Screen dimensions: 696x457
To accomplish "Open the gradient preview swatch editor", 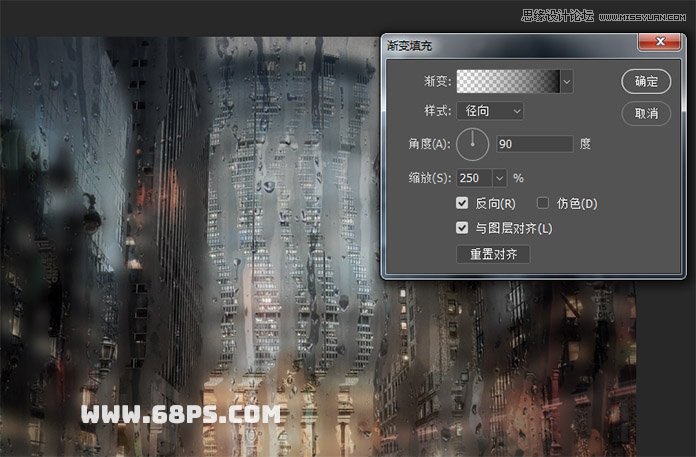I will pos(508,82).
